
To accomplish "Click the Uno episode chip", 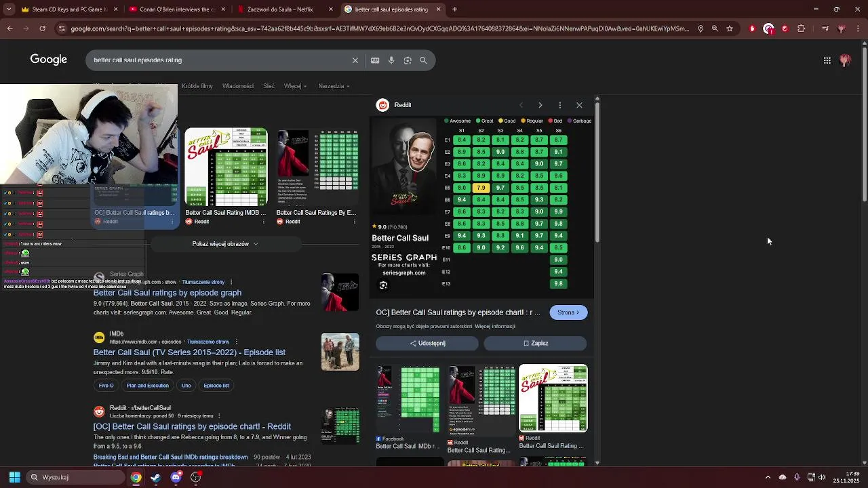I will (x=186, y=386).
